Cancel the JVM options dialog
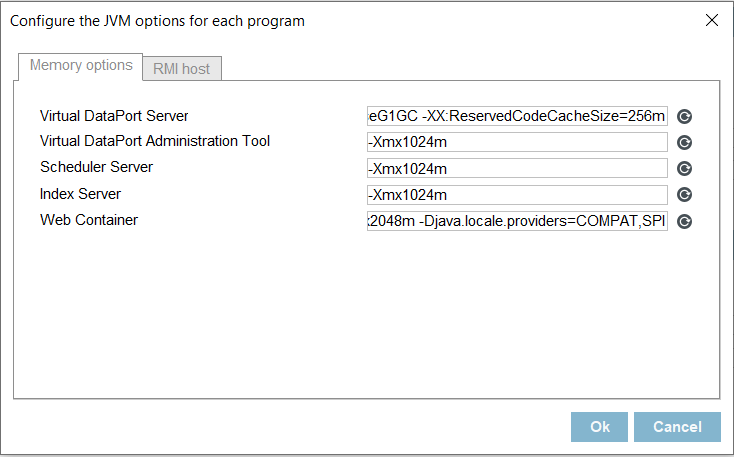The height and width of the screenshot is (457, 734). pos(677,427)
